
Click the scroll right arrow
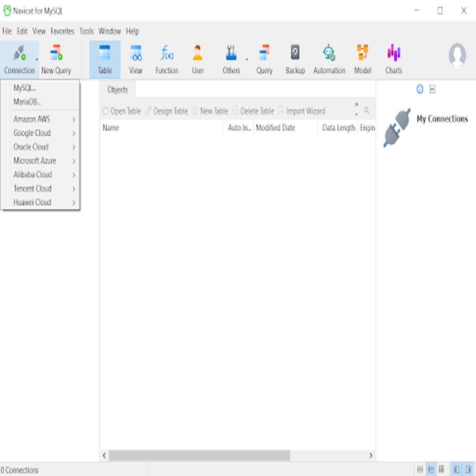coord(370,456)
